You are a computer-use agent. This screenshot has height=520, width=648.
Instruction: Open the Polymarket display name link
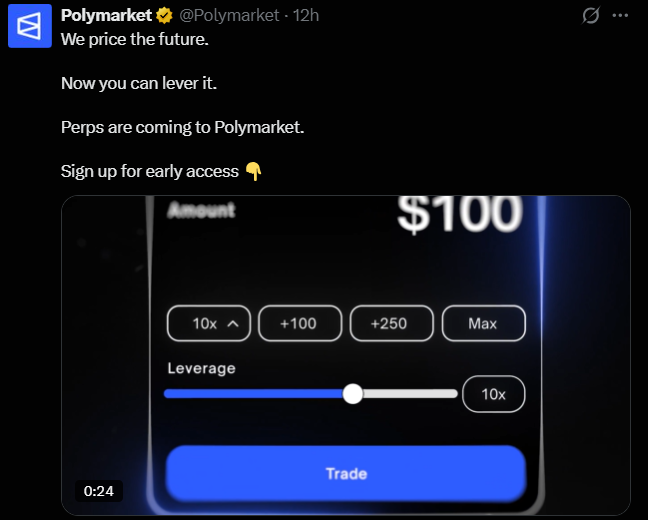[x=107, y=16]
